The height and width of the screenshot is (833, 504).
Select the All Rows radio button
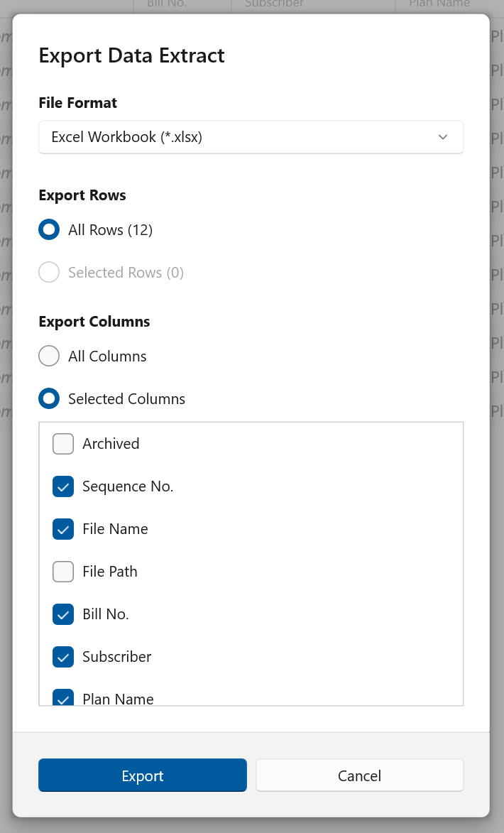(49, 230)
